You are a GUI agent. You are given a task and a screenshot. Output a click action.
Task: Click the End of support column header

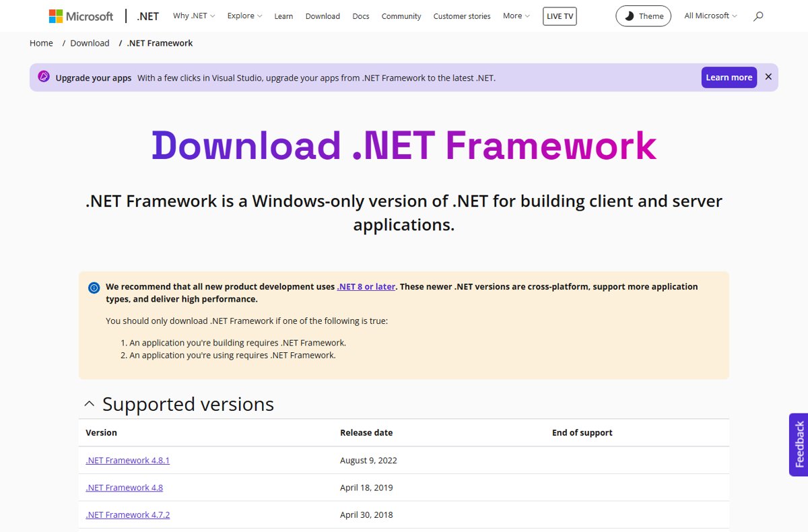pos(582,433)
